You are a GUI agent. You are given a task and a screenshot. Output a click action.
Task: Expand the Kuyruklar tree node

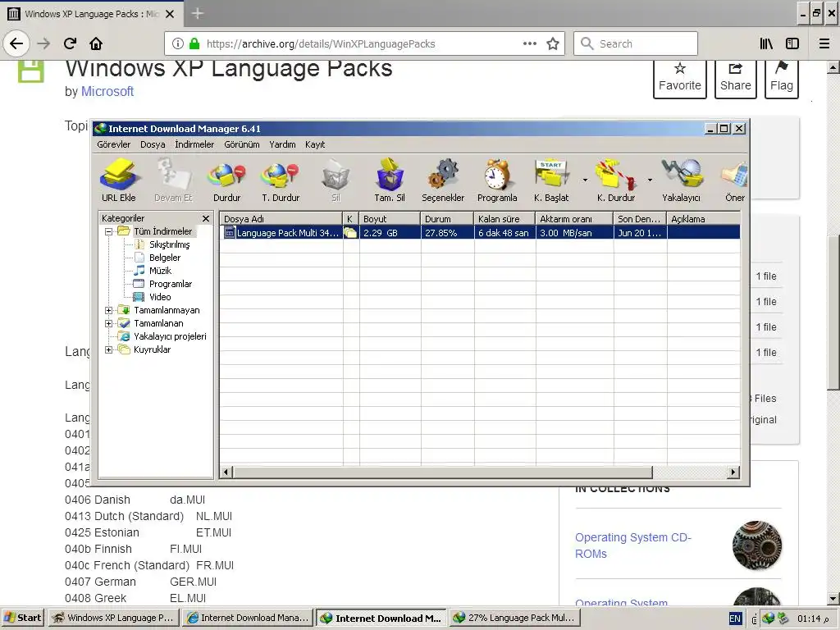point(109,349)
